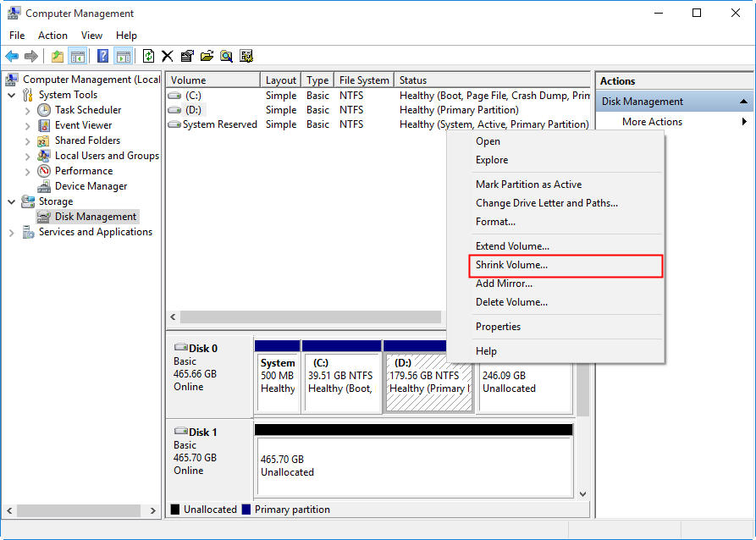Click the blue Back arrow in toolbar
This screenshot has height=540, width=756.
(x=12, y=57)
